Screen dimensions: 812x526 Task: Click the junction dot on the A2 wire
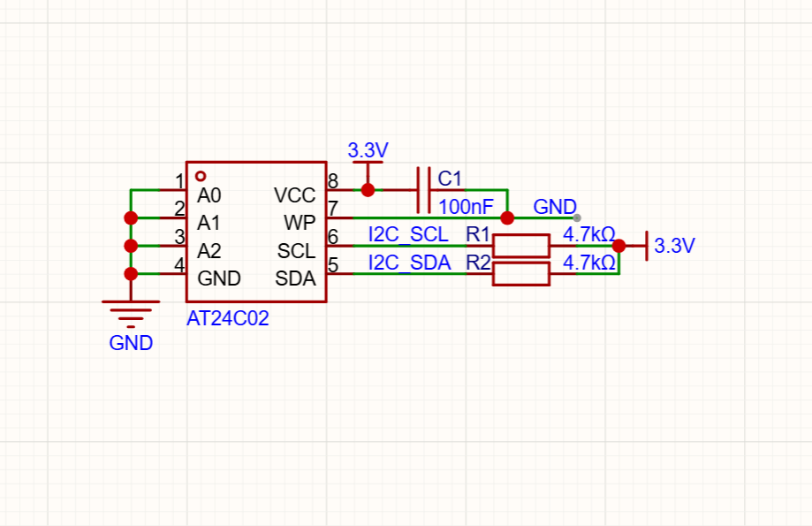point(131,246)
